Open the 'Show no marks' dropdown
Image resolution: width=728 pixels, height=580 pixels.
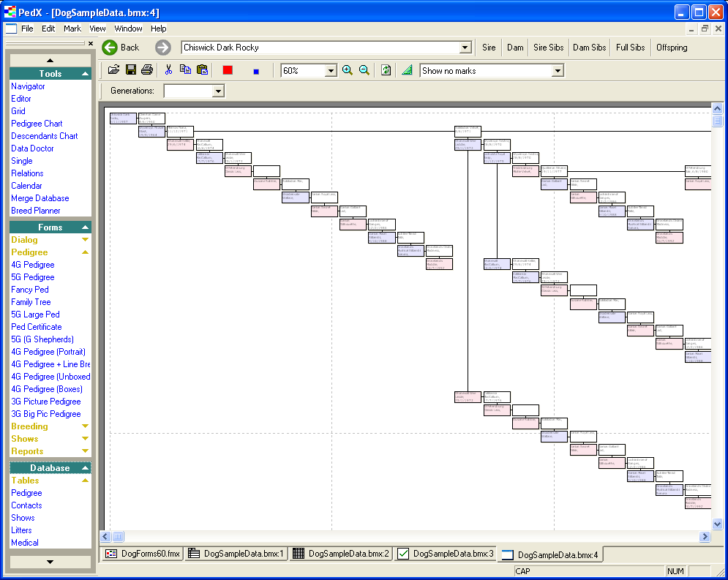pos(558,71)
